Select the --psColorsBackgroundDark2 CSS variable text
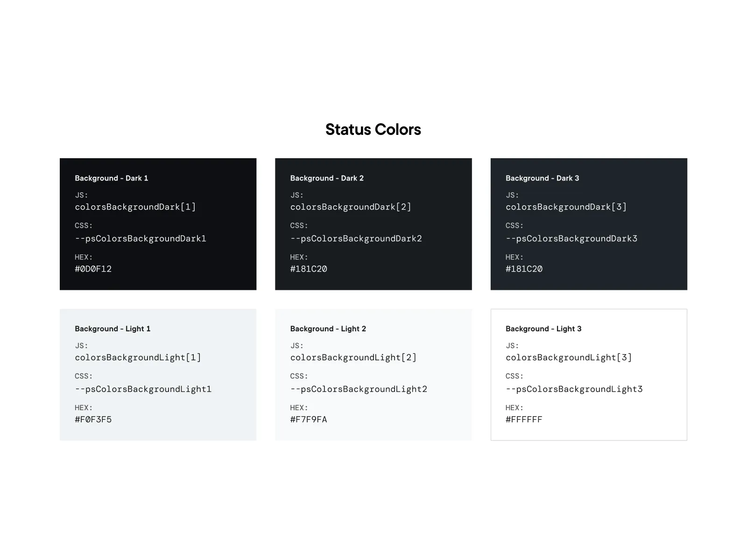 pyautogui.click(x=356, y=238)
